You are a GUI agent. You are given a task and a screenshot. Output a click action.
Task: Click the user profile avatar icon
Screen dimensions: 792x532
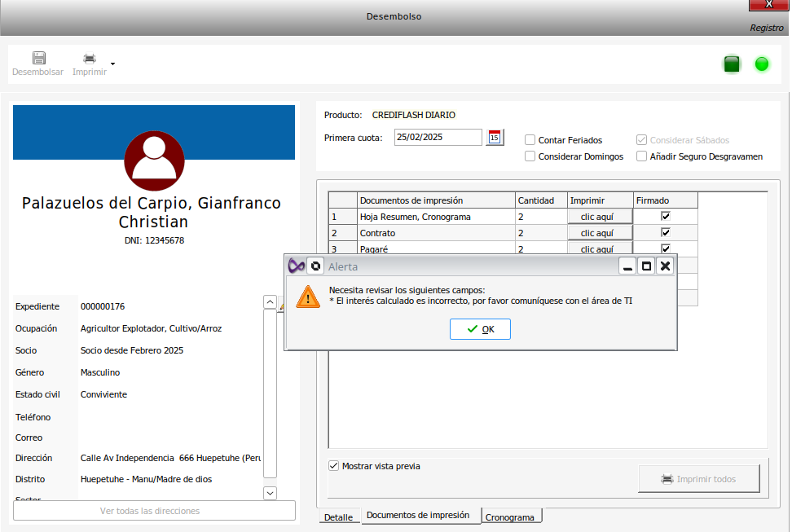click(x=155, y=159)
